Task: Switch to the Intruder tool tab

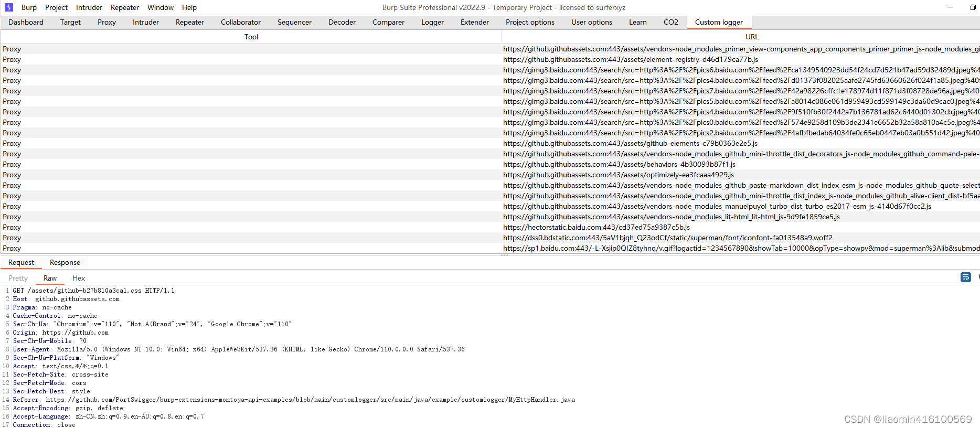Action: pyautogui.click(x=146, y=22)
